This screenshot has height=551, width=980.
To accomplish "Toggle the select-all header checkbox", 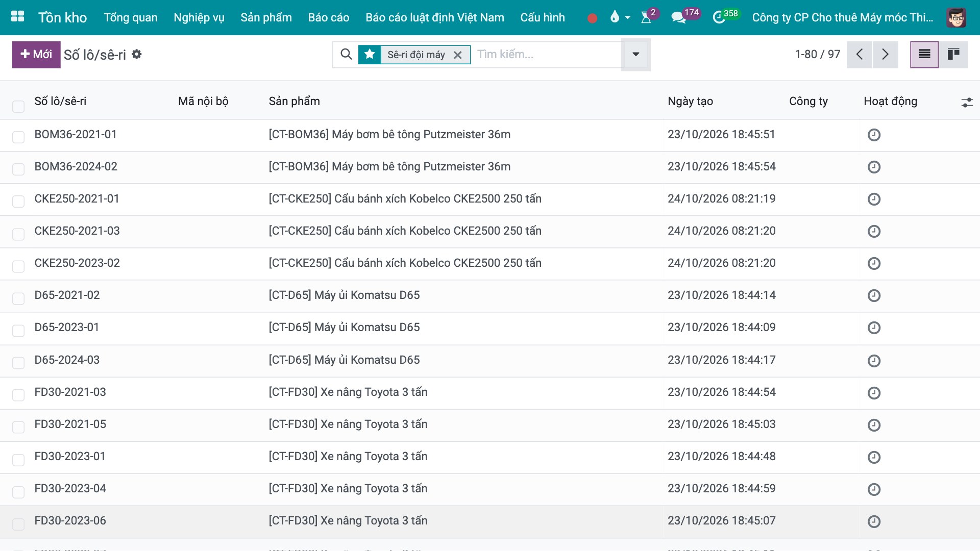I will click(x=18, y=106).
